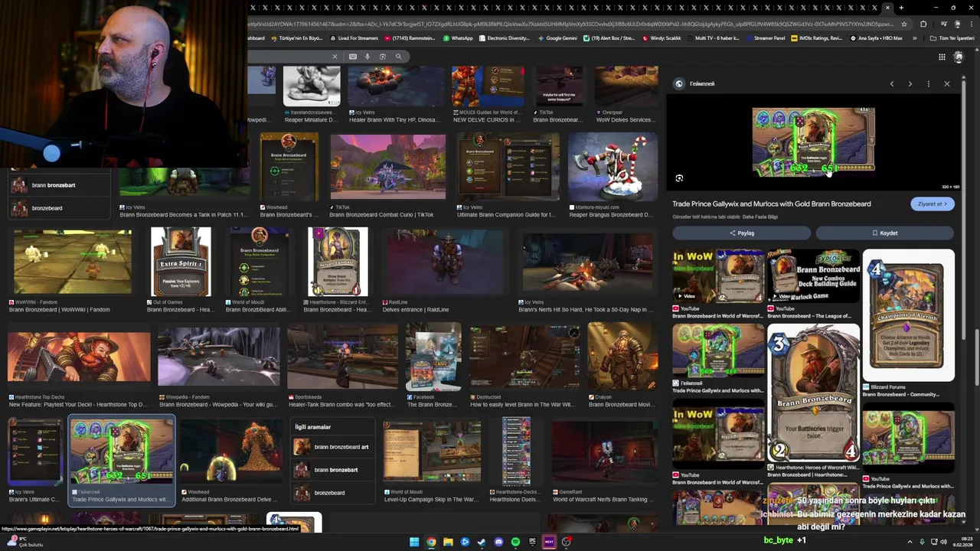The image size is (980, 551).
Task: Open Chrome extensions puzzle icon
Action: pyautogui.click(x=923, y=24)
